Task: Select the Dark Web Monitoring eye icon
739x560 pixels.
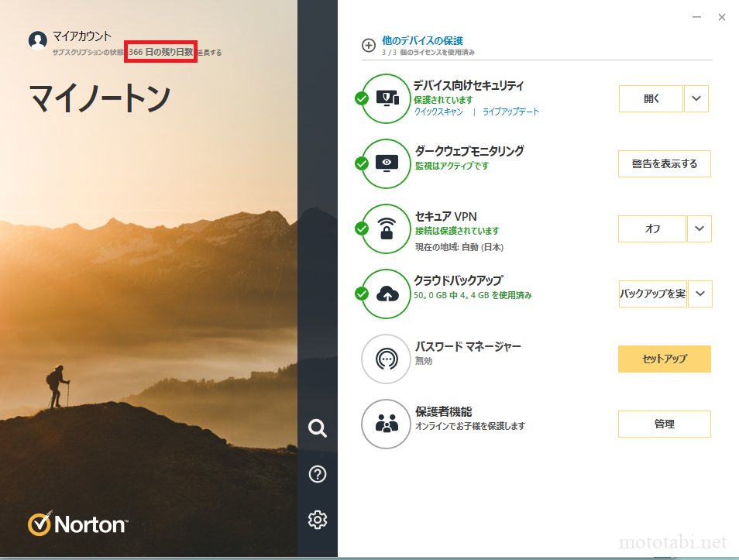Action: point(387,163)
